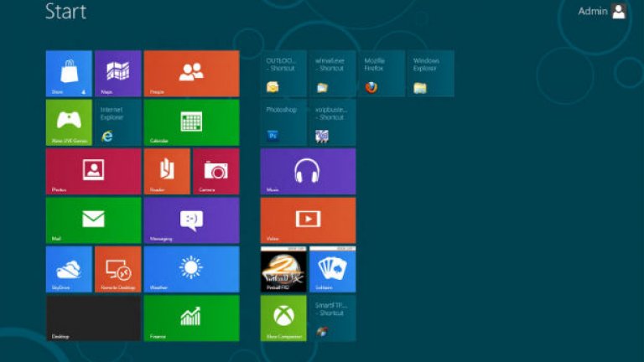Viewport: 644px width, 362px height.
Task: Start Xbox LIVE Games tile
Action: click(x=69, y=122)
